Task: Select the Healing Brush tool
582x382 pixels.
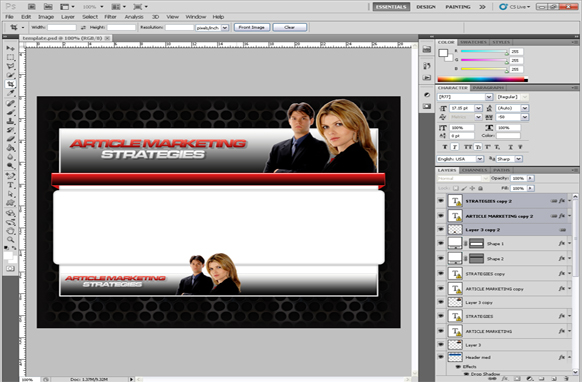Action: (10, 103)
